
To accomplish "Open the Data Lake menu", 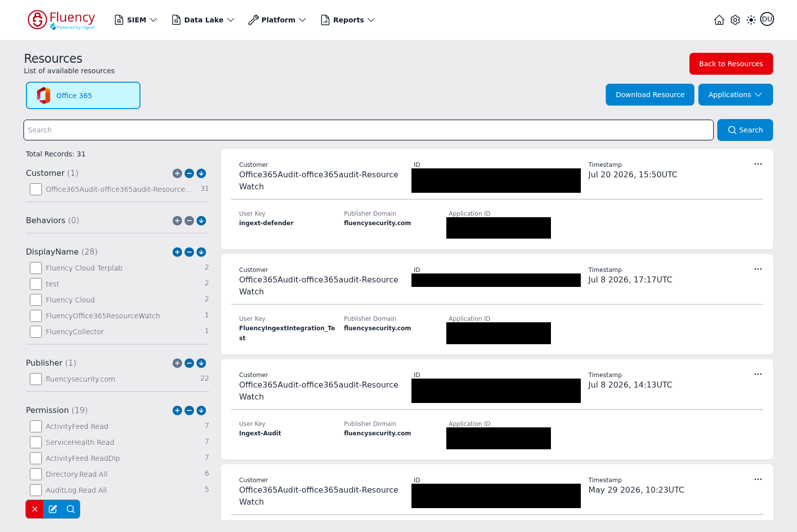I will (x=203, y=20).
